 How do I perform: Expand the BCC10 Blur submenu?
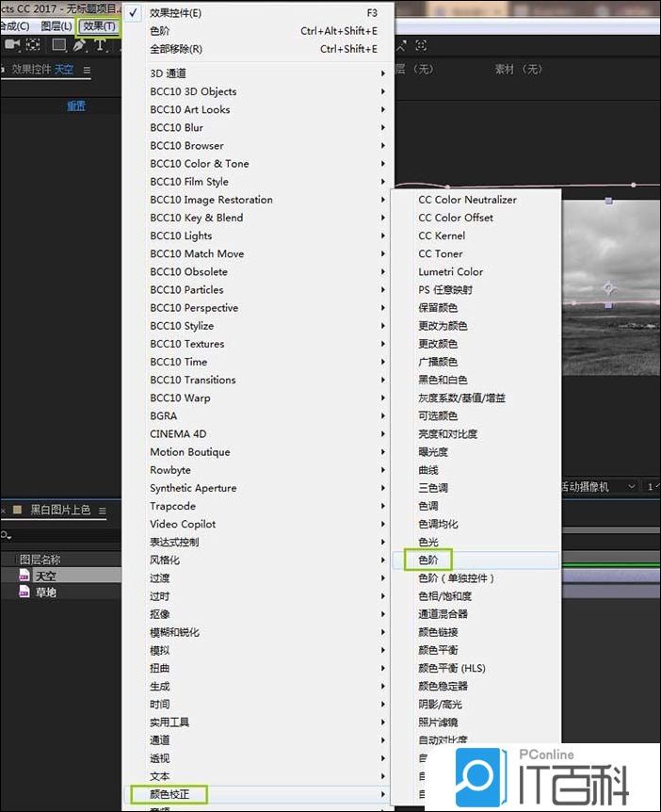[257, 127]
